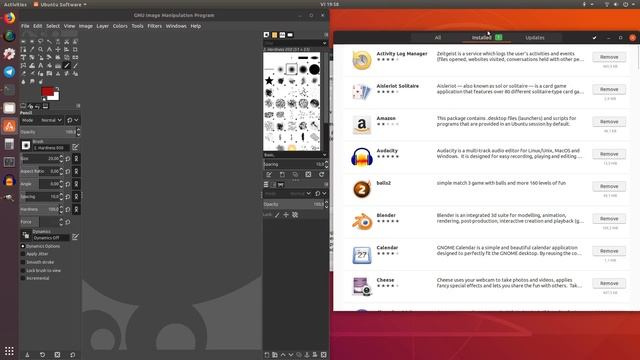Open the Ubuntu Software app menu in top bar
Viewport: 640px width, 360px height.
(60, 4)
